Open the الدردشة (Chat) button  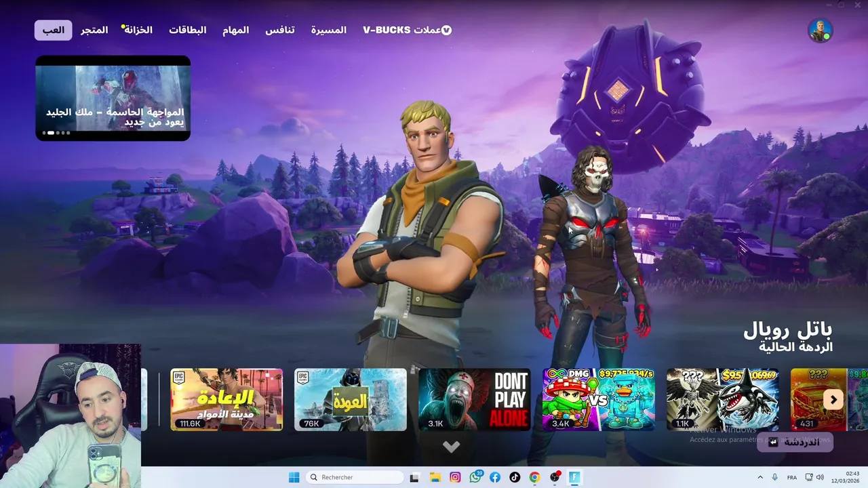pos(795,443)
